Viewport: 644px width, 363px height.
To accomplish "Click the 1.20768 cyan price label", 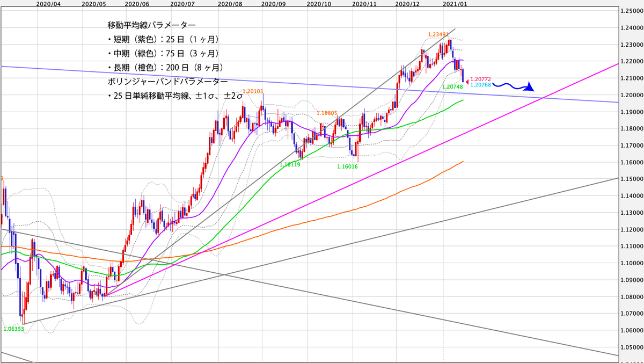I will coord(480,84).
